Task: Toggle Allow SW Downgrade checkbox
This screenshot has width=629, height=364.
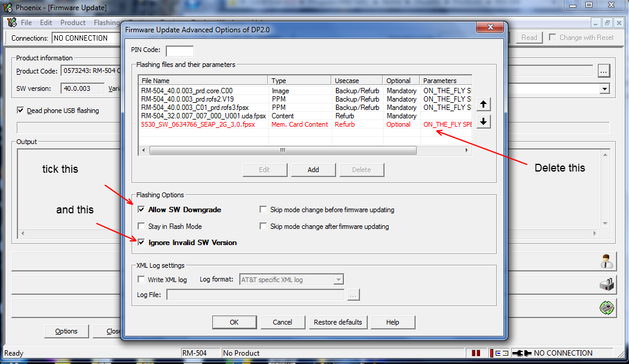Action: [x=141, y=210]
